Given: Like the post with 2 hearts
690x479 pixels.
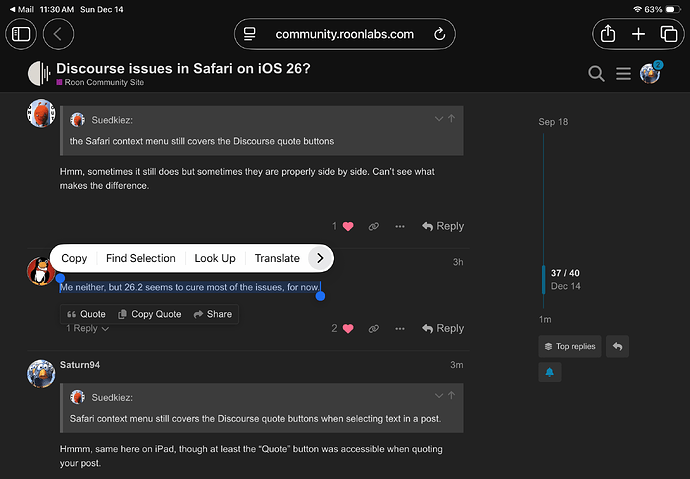Looking at the screenshot, I should (348, 328).
